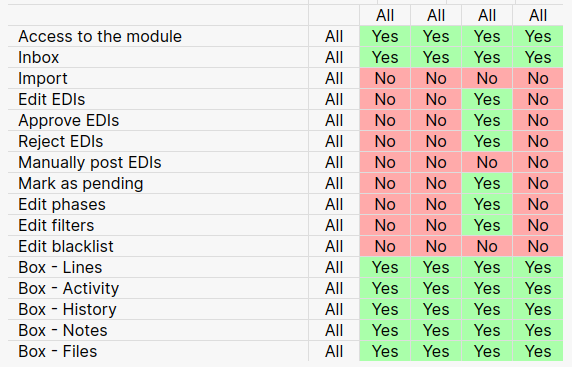
Task: Select the Access to the module row label
Action: tap(100, 36)
